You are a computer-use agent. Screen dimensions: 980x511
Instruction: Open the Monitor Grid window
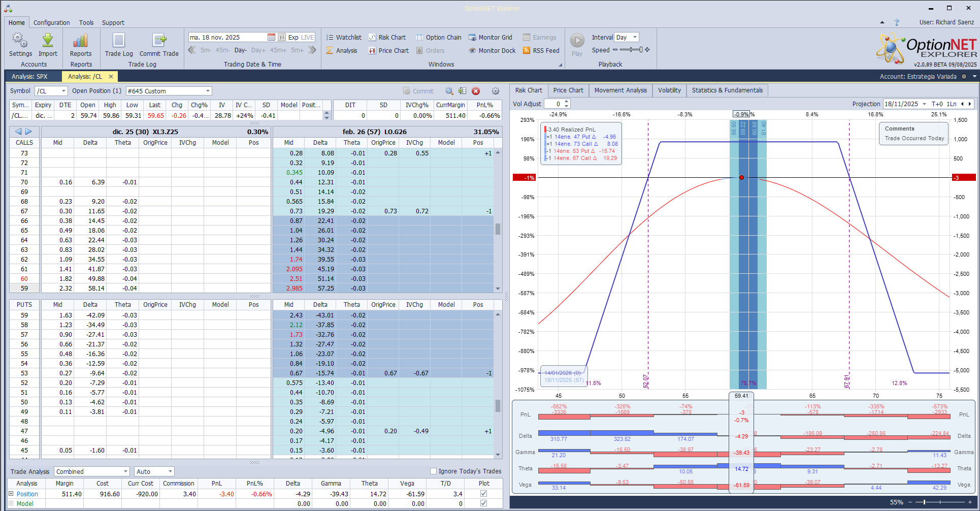point(491,37)
